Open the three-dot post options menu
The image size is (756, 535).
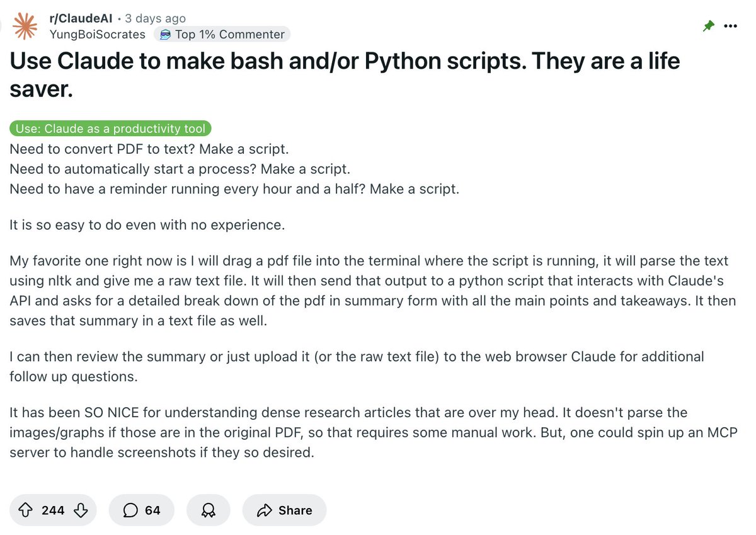pyautogui.click(x=730, y=26)
